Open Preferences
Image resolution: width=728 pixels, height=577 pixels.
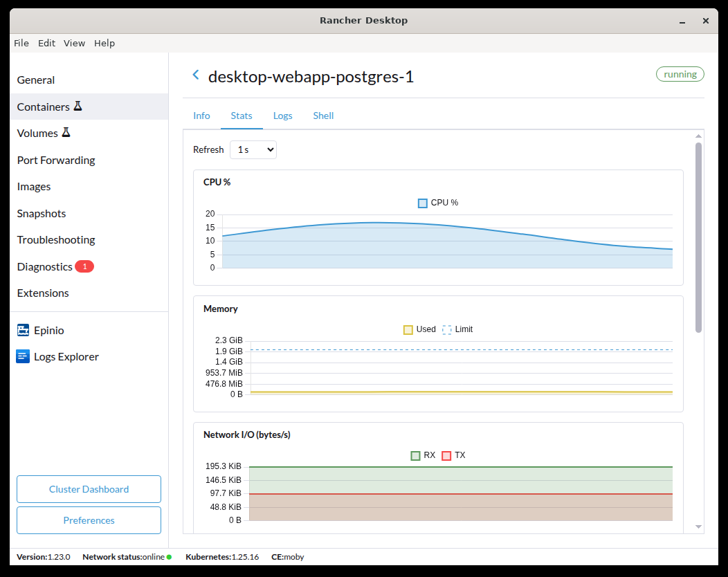[x=89, y=520]
